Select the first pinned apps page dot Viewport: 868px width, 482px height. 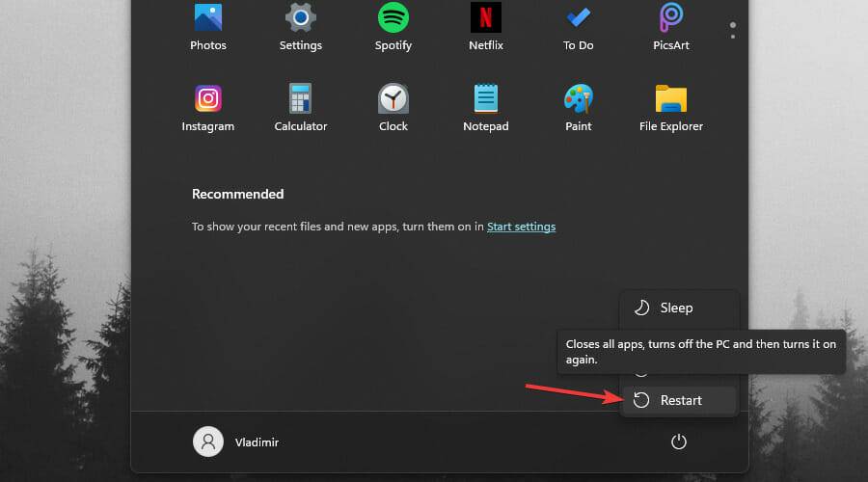[x=733, y=25]
